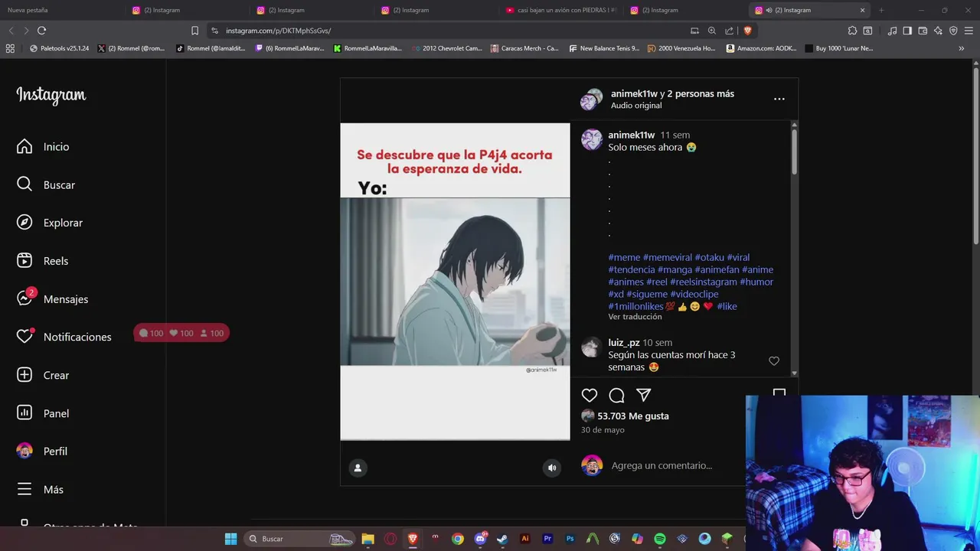980x551 pixels.
Task: Open Reels from the sidebar
Action: click(43, 261)
